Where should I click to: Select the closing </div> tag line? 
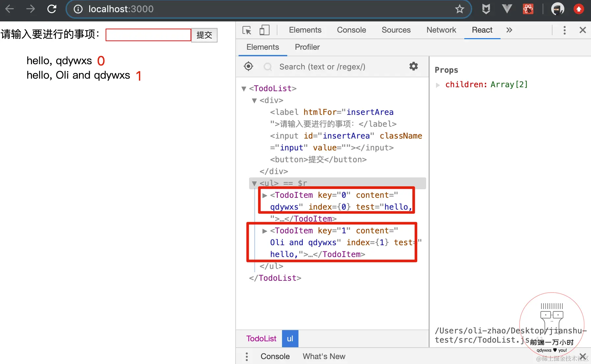(274, 171)
